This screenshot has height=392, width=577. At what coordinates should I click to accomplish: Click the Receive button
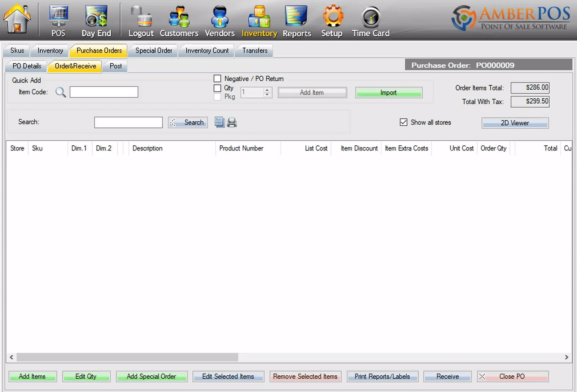coord(447,376)
